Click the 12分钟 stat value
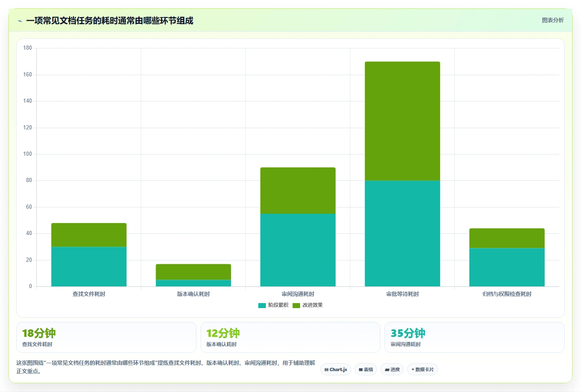Image resolution: width=581 pixels, height=392 pixels. [223, 333]
